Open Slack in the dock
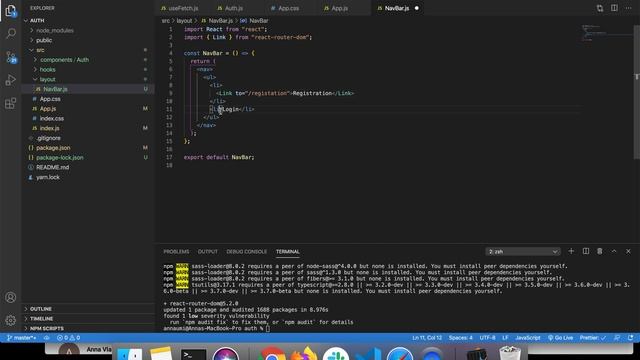Viewport: 640px width, 360px height. point(335,354)
